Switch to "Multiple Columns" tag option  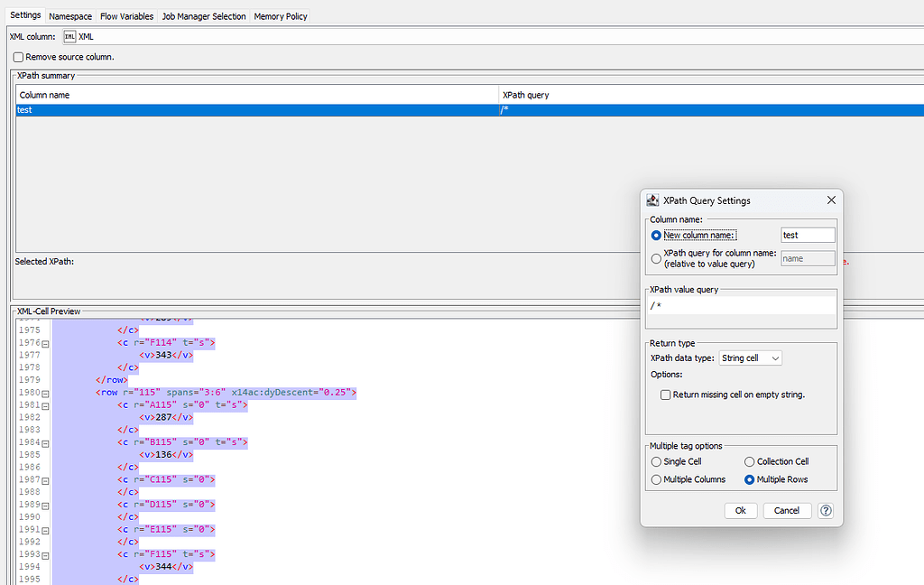click(x=658, y=479)
